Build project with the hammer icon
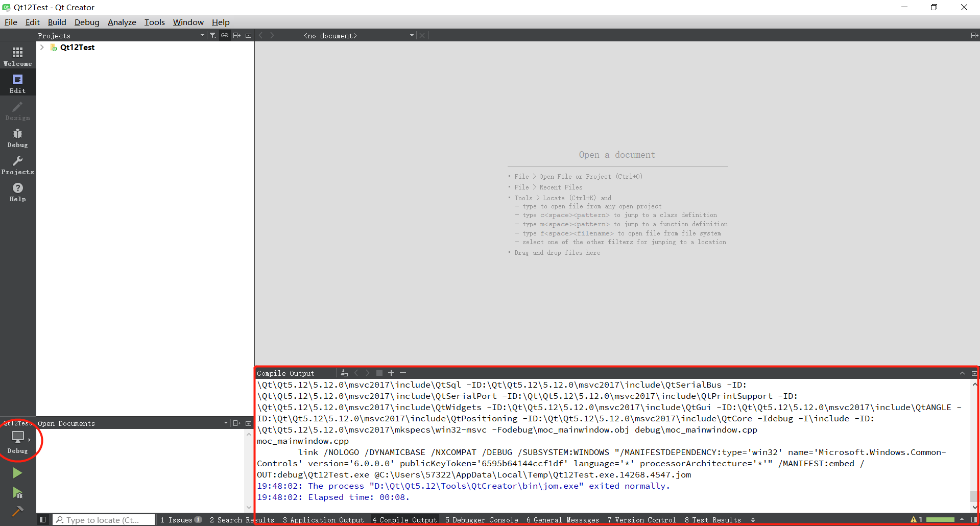This screenshot has height=526, width=980. click(x=17, y=511)
